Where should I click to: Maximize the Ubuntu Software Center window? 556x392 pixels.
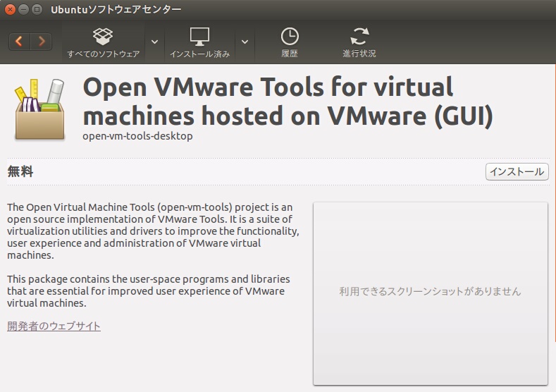pos(37,10)
